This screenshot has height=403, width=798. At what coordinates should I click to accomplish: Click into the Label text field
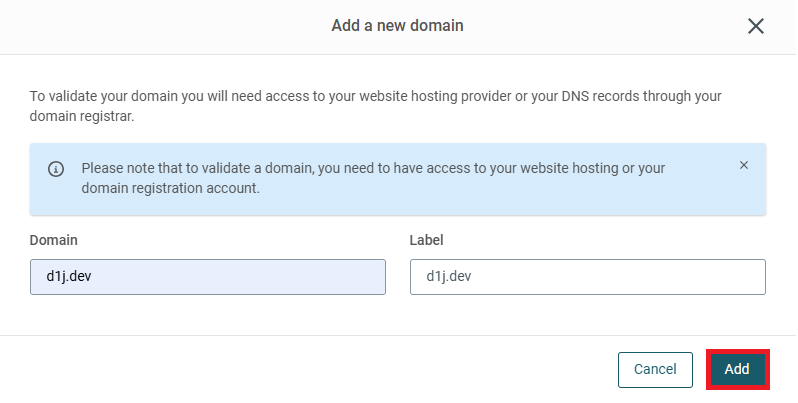pyautogui.click(x=588, y=277)
